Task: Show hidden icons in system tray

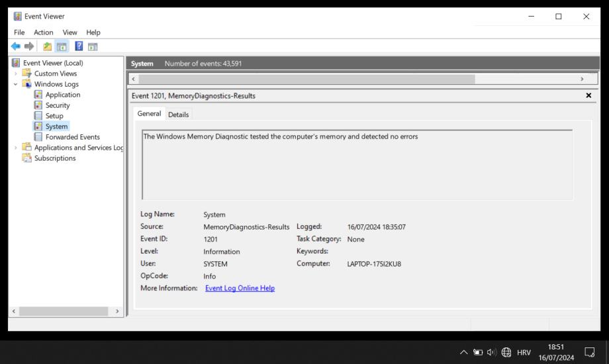Action: coord(463,352)
